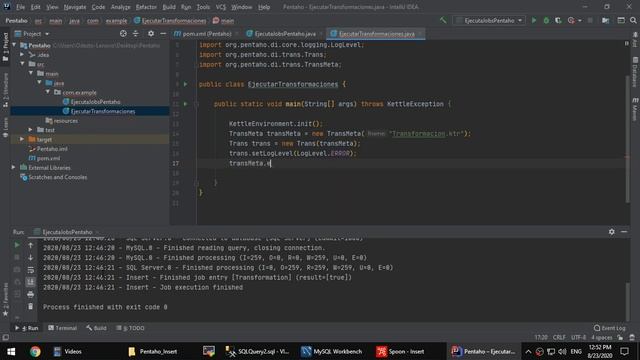
Task: Expand the .idea folder
Action: coord(22,54)
